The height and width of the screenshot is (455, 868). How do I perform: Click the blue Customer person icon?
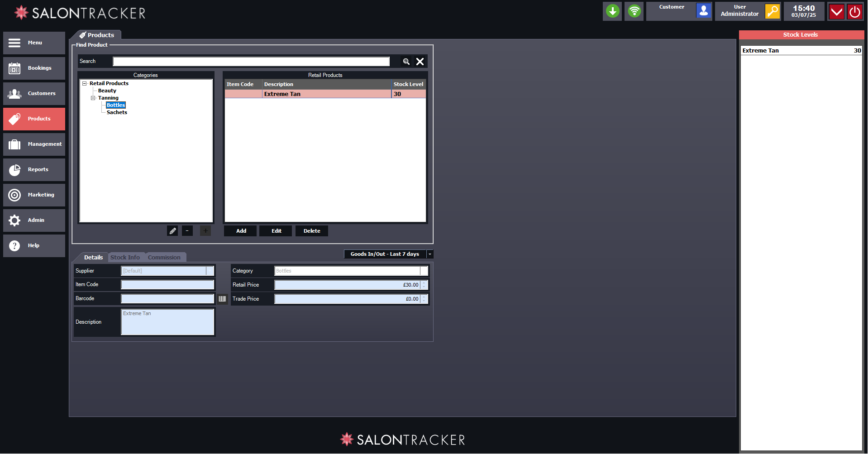coord(704,11)
